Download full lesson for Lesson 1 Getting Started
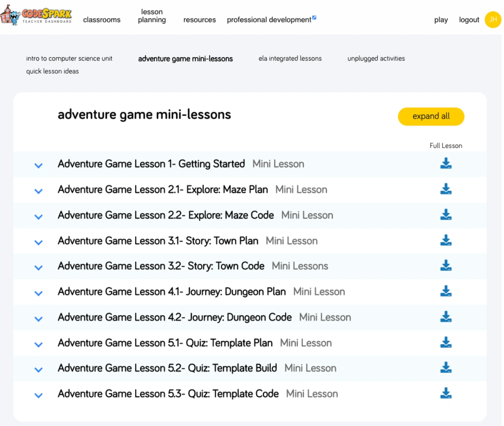504x426 pixels. (446, 163)
